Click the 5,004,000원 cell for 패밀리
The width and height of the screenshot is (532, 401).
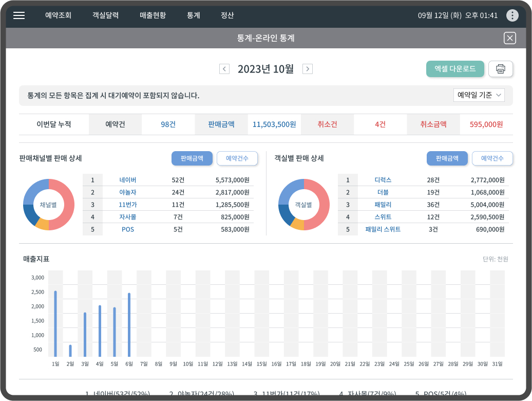(487, 205)
